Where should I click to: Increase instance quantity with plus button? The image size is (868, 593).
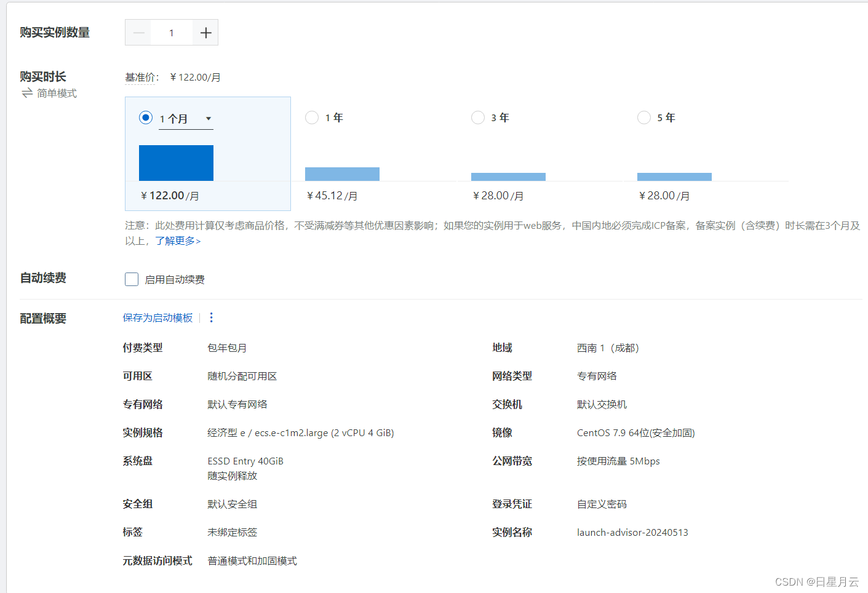point(205,33)
